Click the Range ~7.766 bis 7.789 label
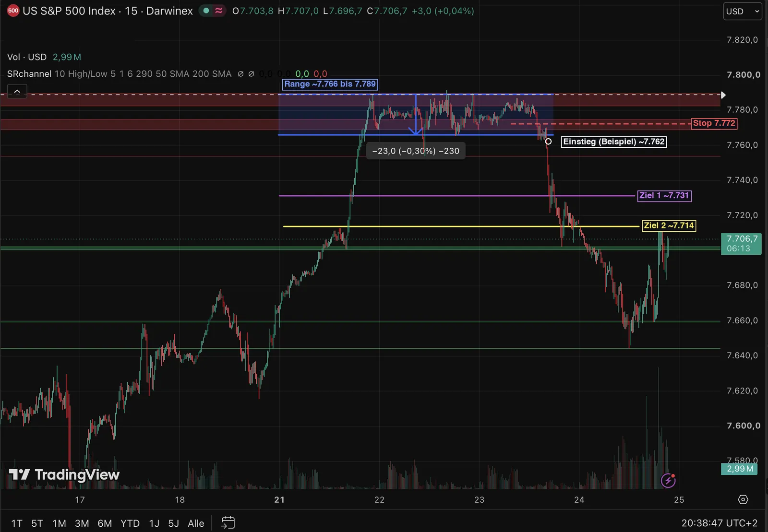This screenshot has height=532, width=768. (330, 84)
